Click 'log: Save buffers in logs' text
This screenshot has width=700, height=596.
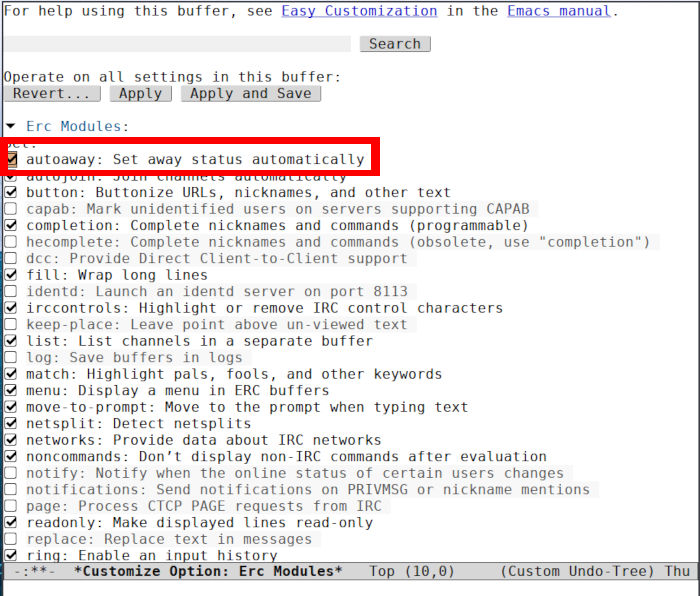(134, 358)
